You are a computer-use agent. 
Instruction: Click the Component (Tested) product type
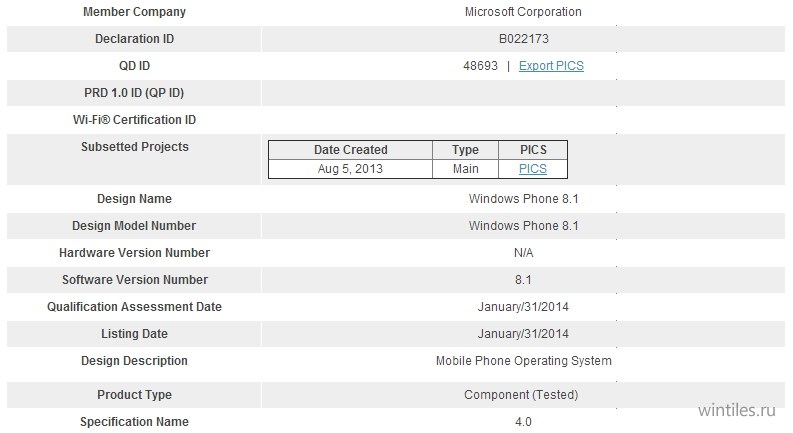pos(521,395)
